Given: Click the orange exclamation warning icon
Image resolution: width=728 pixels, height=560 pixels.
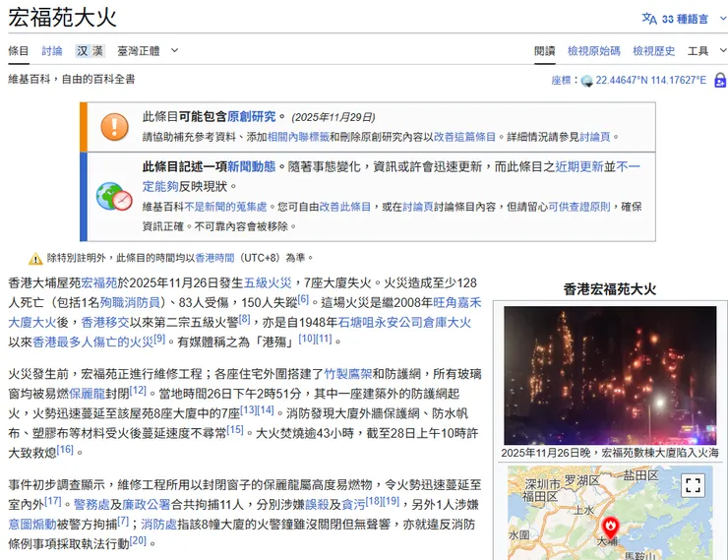Looking at the screenshot, I should coord(114,127).
